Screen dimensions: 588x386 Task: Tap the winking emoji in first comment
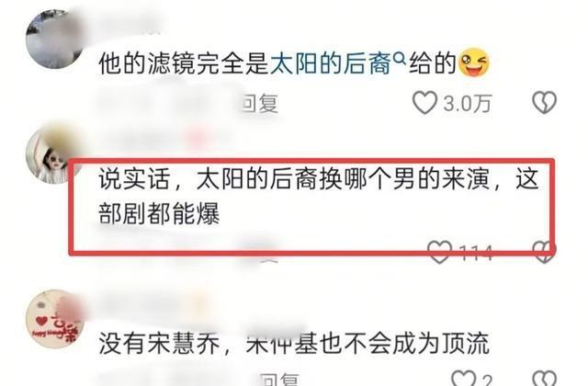[x=475, y=62]
